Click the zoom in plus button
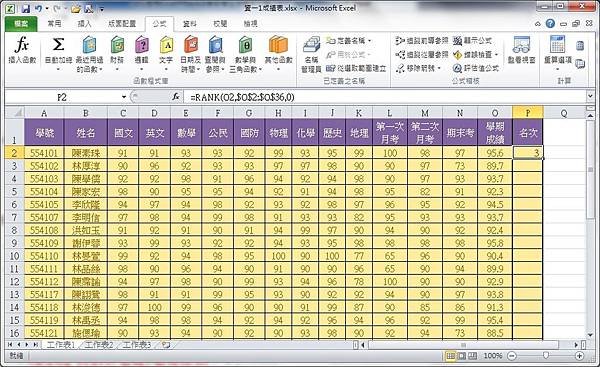Image resolution: width=600 pixels, height=367 pixels. click(x=579, y=356)
